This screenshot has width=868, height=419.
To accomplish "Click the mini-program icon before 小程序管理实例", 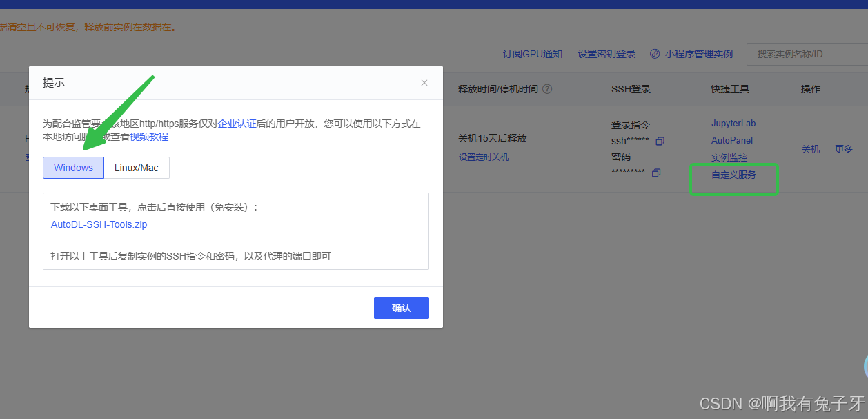I will pos(655,54).
